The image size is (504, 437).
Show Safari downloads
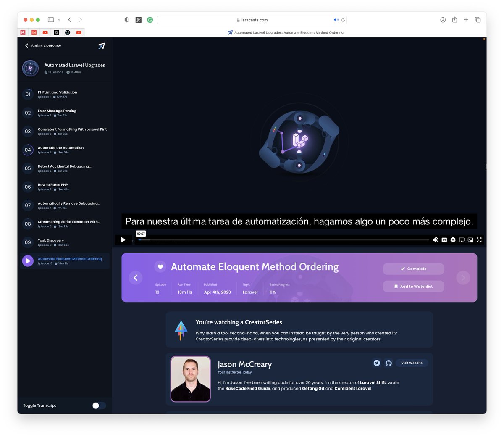443,20
